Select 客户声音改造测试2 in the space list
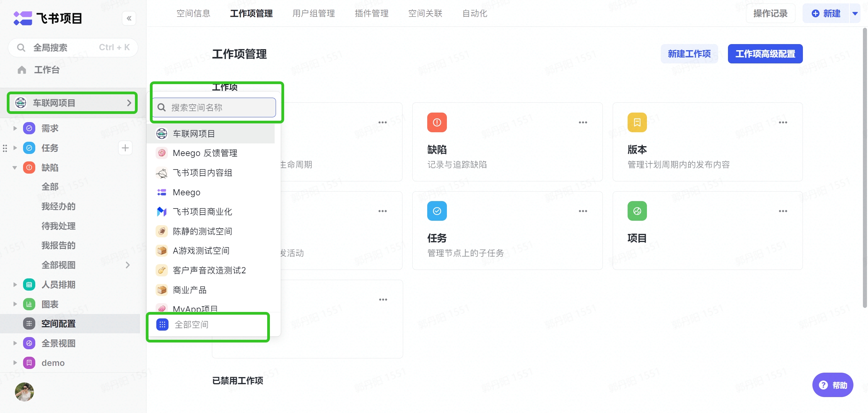 [x=211, y=270]
